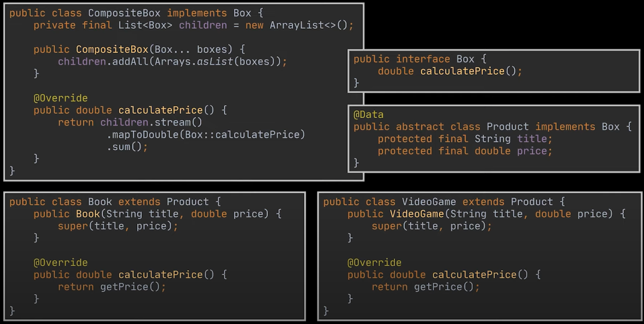Click the @Override annotation in VideoGame
644x324 pixels.
coord(374,263)
